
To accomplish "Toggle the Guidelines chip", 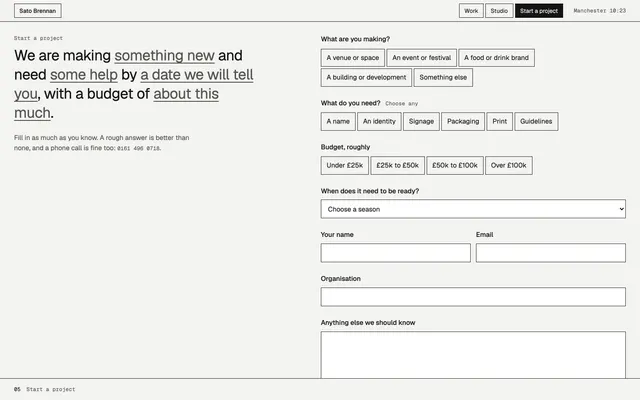I will click(x=536, y=122).
